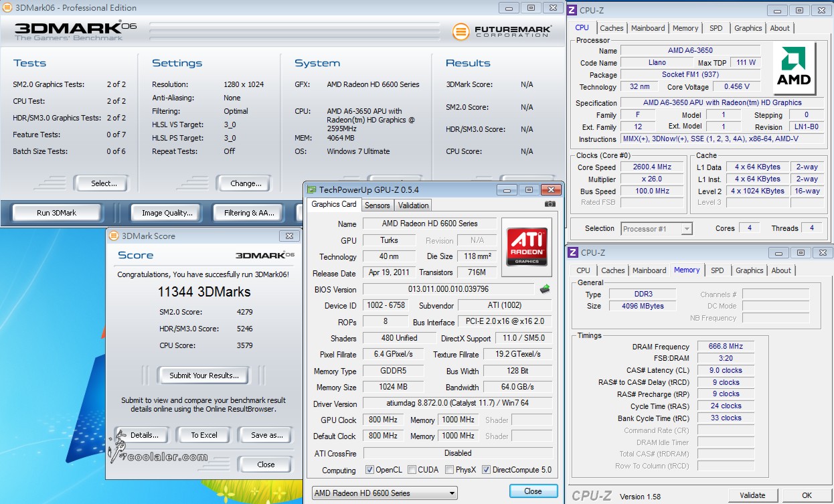
Task: Open the Processor #1 selection dropdown
Action: coord(657,229)
